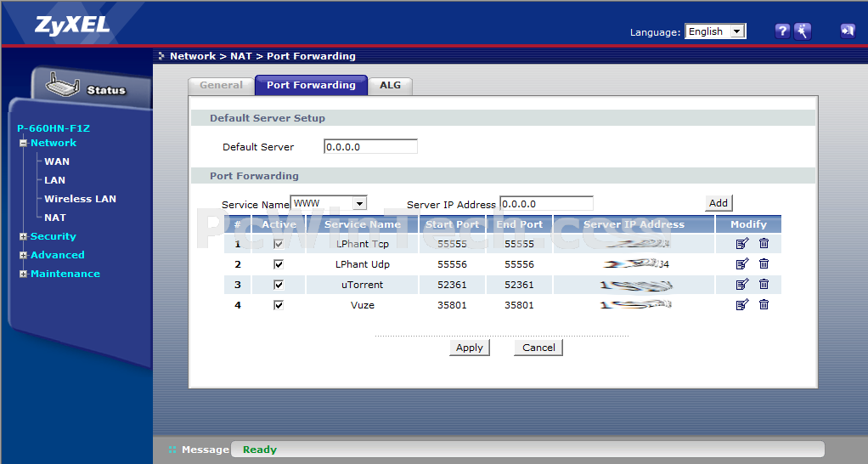This screenshot has height=464, width=868.
Task: Click the Add button
Action: [x=719, y=203]
